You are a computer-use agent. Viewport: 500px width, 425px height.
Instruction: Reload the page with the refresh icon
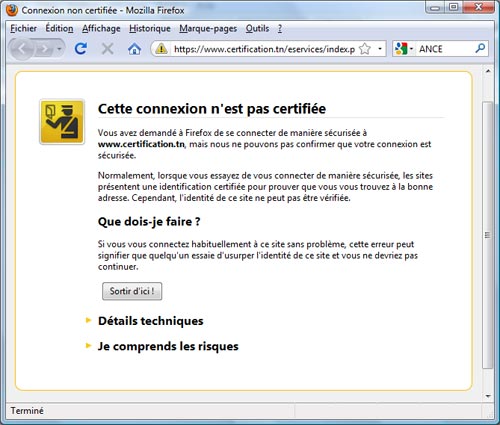pyautogui.click(x=81, y=49)
